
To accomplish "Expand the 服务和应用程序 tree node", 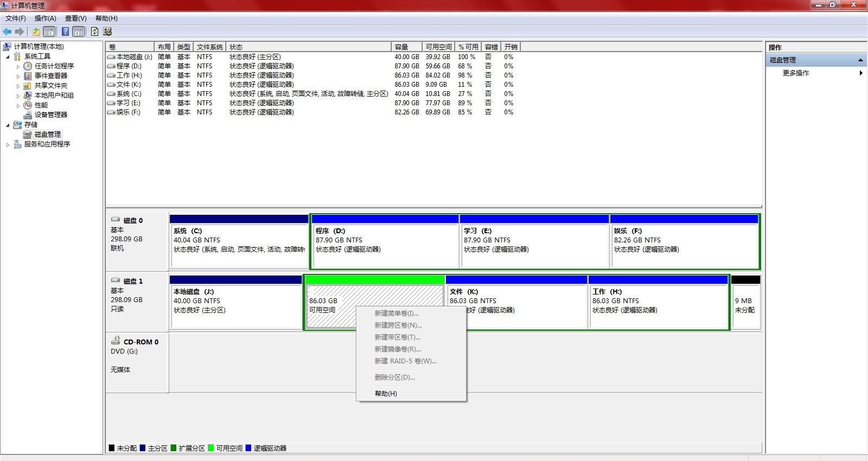I will click(8, 145).
